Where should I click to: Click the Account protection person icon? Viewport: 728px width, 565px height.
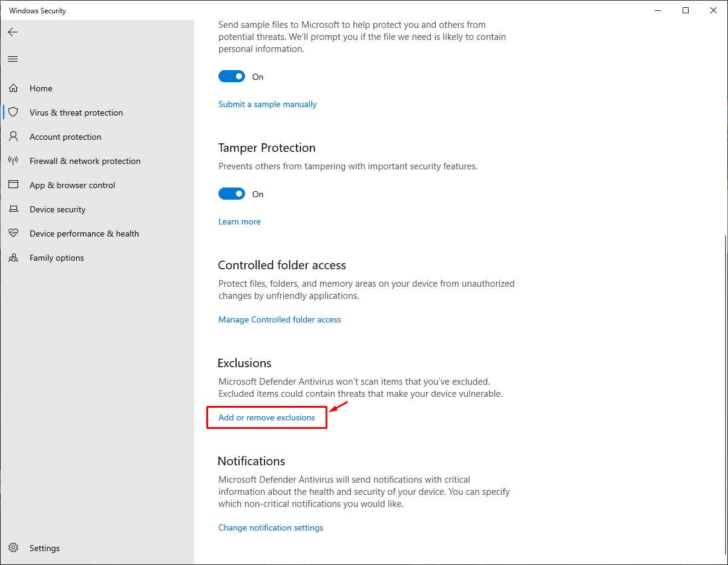coord(13,137)
